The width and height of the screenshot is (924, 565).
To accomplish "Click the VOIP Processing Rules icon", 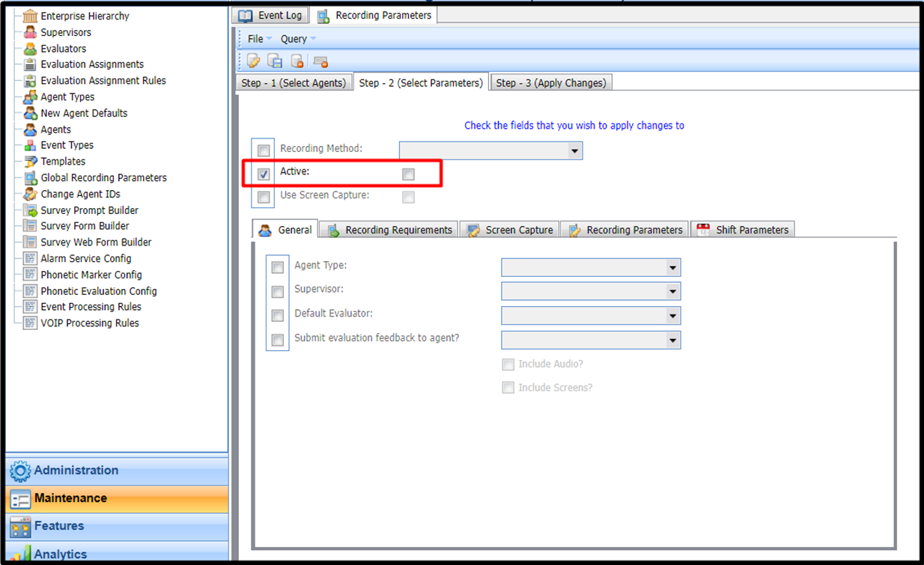I will [x=30, y=323].
